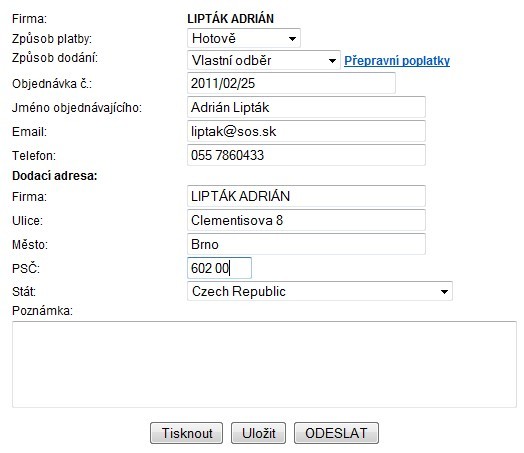This screenshot has height=453, width=524.
Task: Open the Stát dropdown showing Czech Republic
Action: click(x=320, y=291)
